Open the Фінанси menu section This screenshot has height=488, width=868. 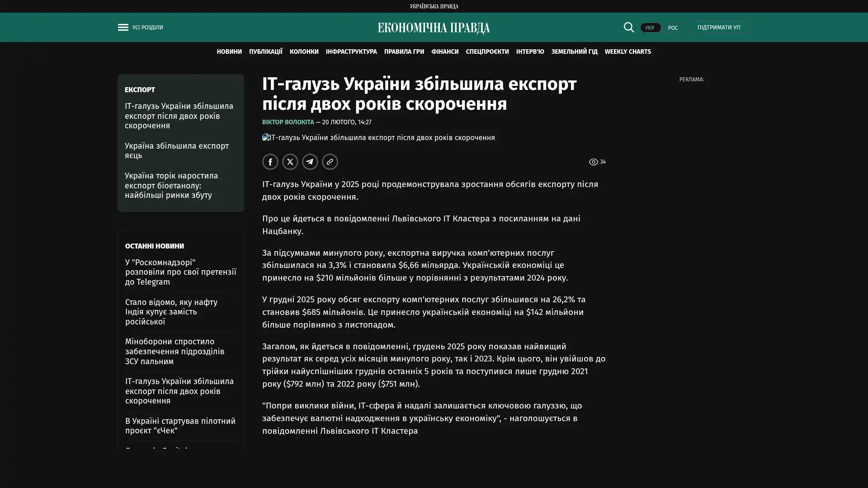click(x=444, y=52)
